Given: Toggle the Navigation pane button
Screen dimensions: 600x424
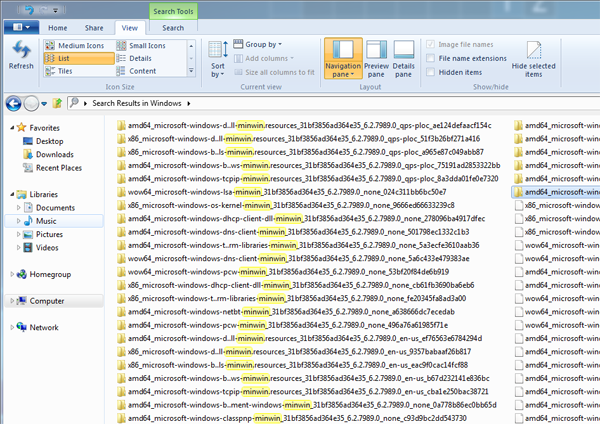Looking at the screenshot, I should pyautogui.click(x=343, y=58).
